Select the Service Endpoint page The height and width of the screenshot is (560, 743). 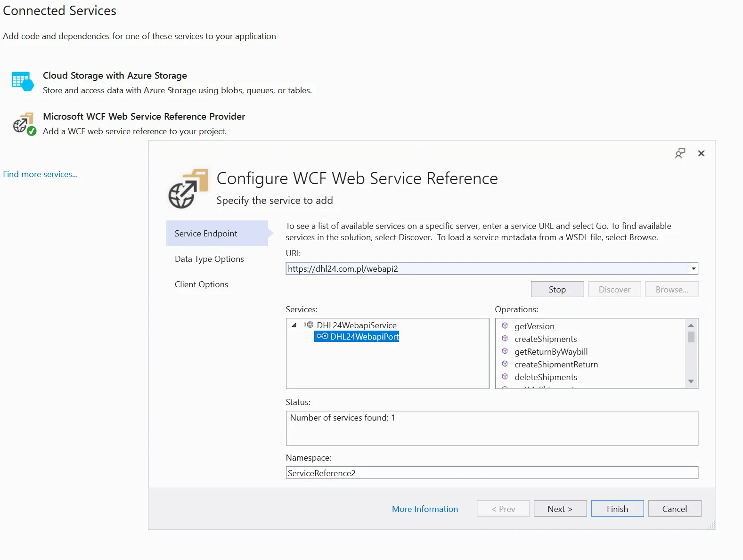click(x=206, y=234)
